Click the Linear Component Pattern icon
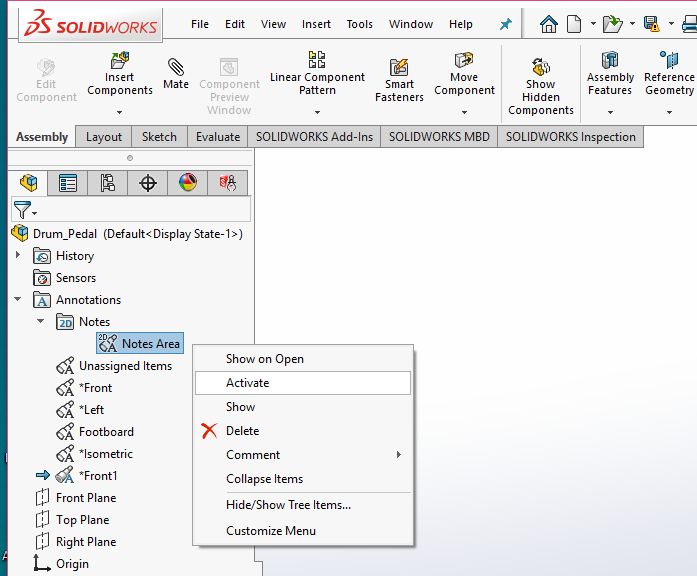Viewport: 697px width, 576px height. 317,60
